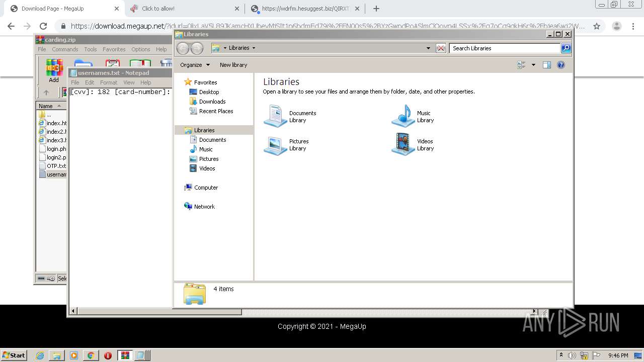The width and height of the screenshot is (644, 362).
Task: Click the Explorer Back navigation button
Action: coord(183,48)
